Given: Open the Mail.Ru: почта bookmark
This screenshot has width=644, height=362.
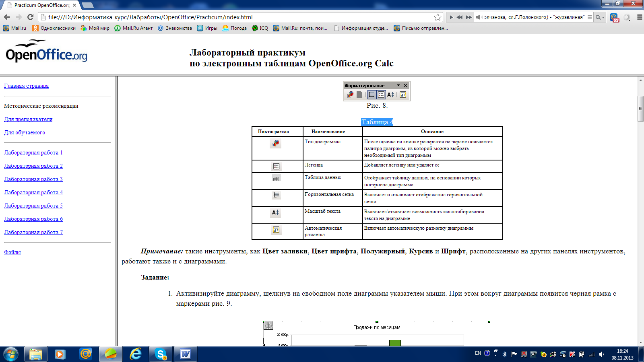Looking at the screenshot, I should click(x=300, y=28).
